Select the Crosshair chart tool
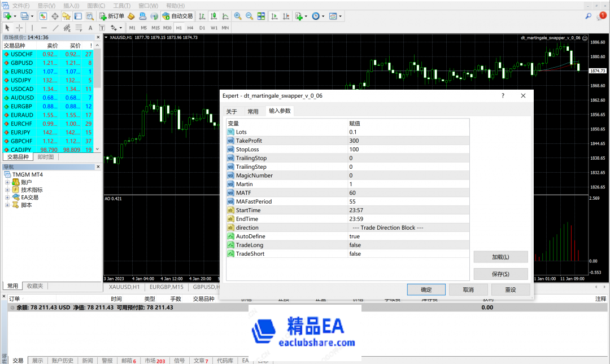 tap(19, 27)
